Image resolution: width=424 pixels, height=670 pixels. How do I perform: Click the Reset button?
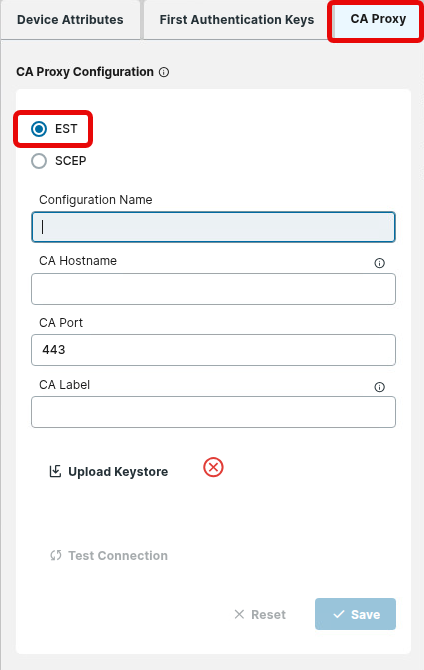point(260,614)
